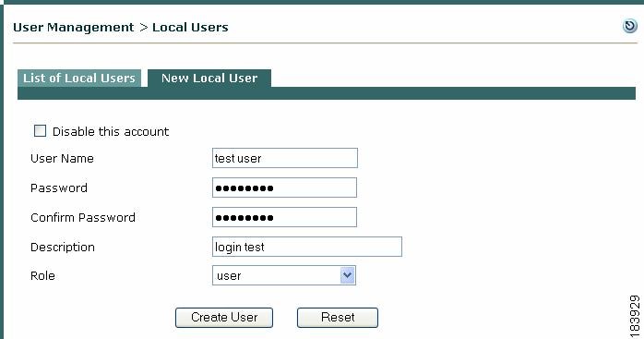644x339 pixels.
Task: Focus the User Name field
Action: 284,158
